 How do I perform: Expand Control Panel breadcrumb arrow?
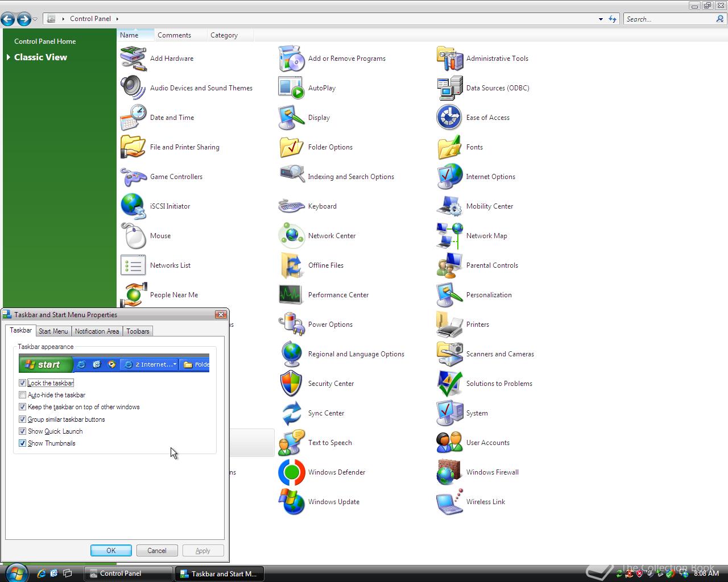117,19
